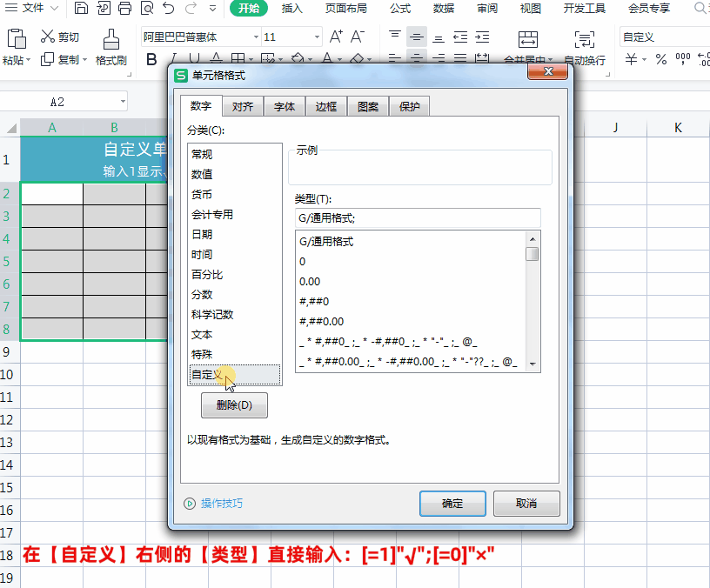Select 货币 in the category list
Image resolution: width=710 pixels, height=588 pixels.
point(235,195)
